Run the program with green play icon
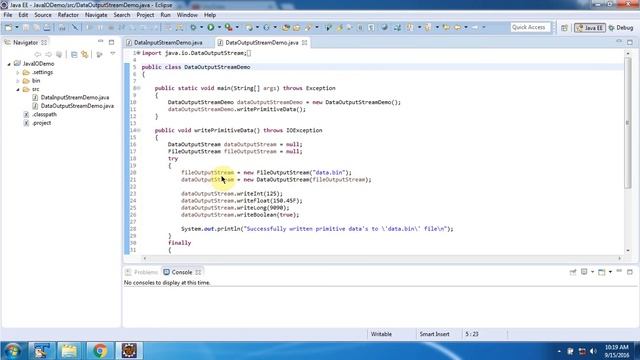The height and width of the screenshot is (360, 640). [x=211, y=27]
